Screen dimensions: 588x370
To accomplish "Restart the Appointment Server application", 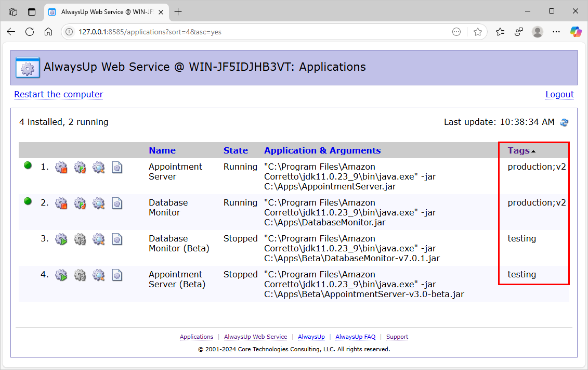I will [x=80, y=168].
